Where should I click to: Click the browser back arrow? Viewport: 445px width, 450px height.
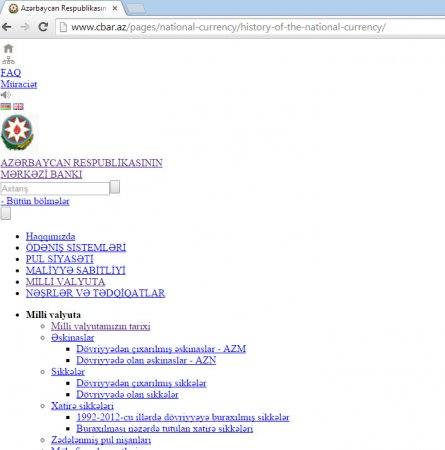tap(7, 27)
